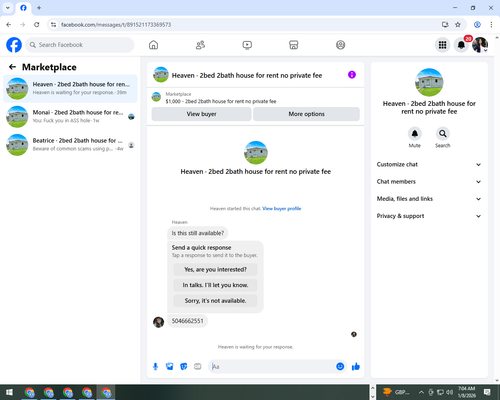Screen dimensions: 500x400
Task: View site information icon in address bar
Action: [x=53, y=25]
